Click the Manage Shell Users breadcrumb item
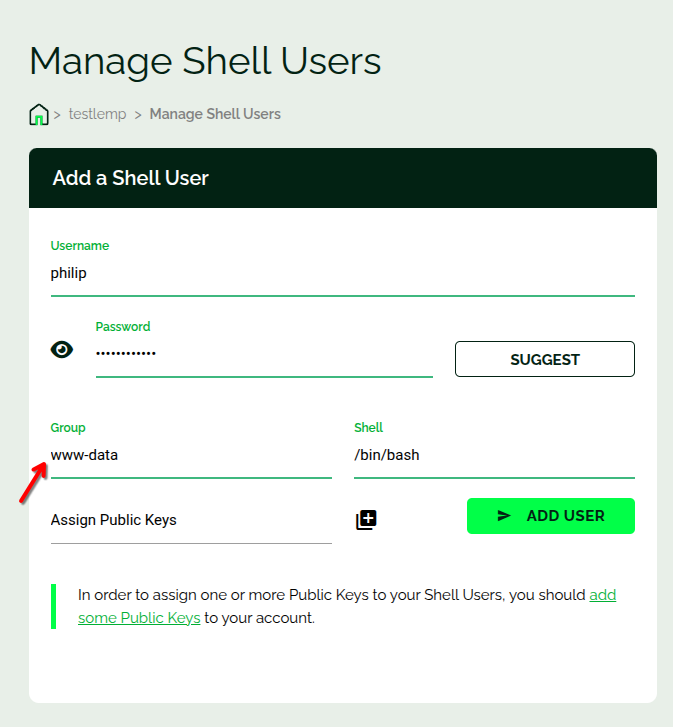 pyautogui.click(x=215, y=114)
